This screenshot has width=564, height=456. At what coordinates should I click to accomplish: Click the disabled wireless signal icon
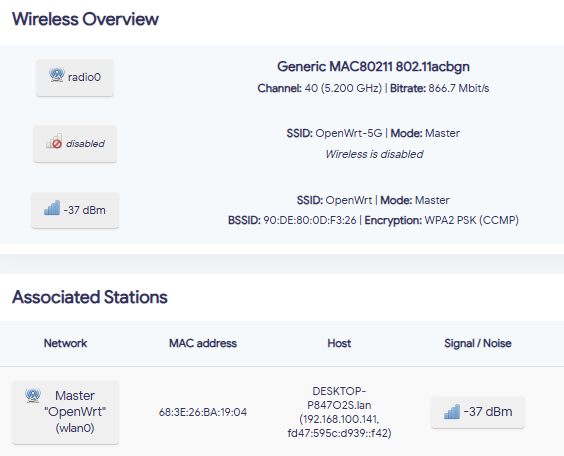54,141
